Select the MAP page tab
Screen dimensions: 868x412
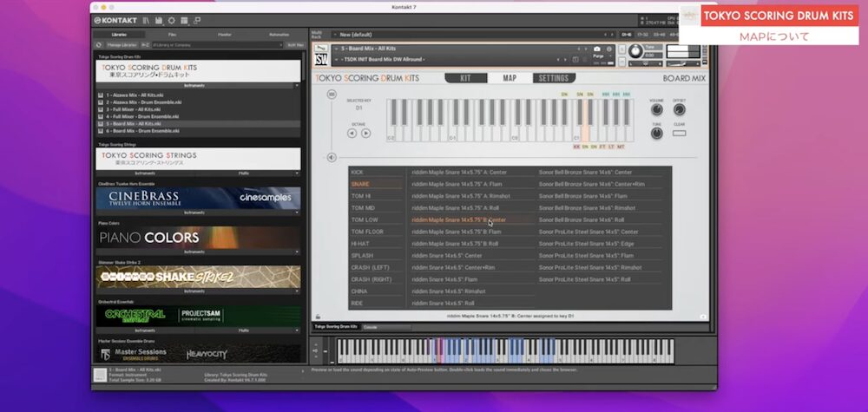510,78
